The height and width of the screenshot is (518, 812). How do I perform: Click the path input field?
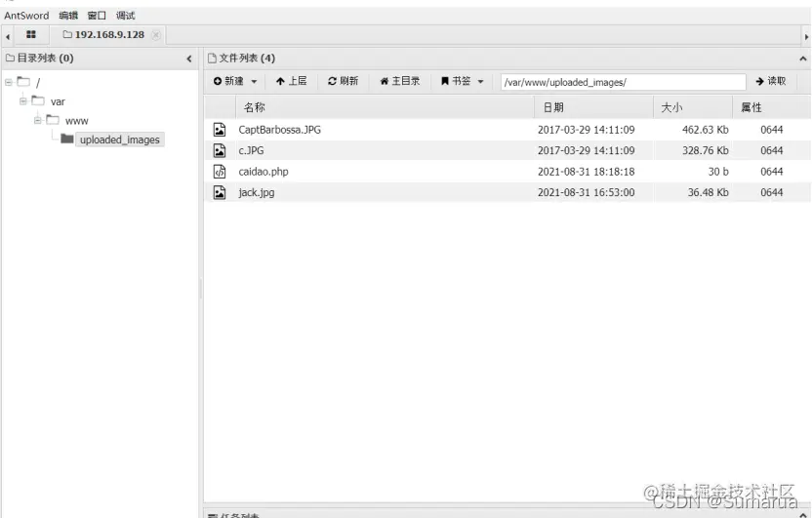pos(623,82)
